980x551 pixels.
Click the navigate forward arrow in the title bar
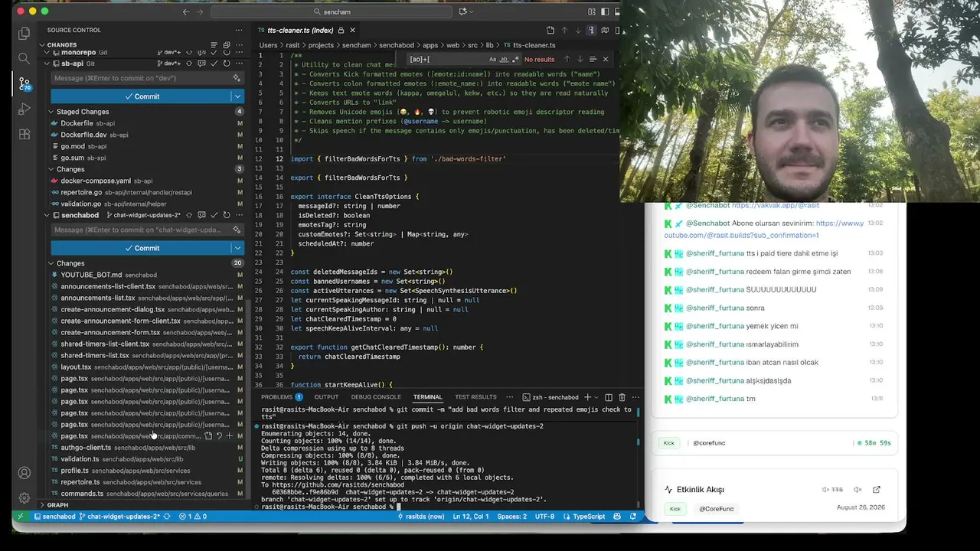point(201,11)
